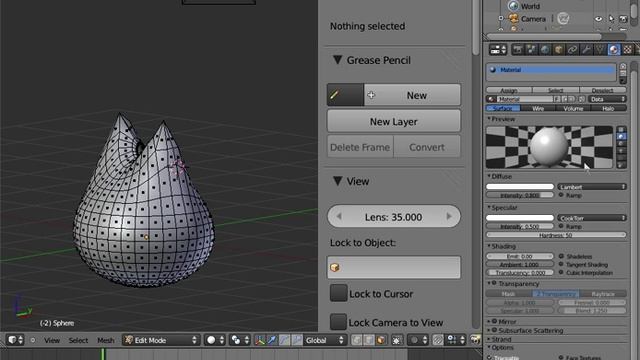Open the Texture properties tab icon
Image resolution: width=640 pixels, height=360 pixels.
(x=627, y=50)
